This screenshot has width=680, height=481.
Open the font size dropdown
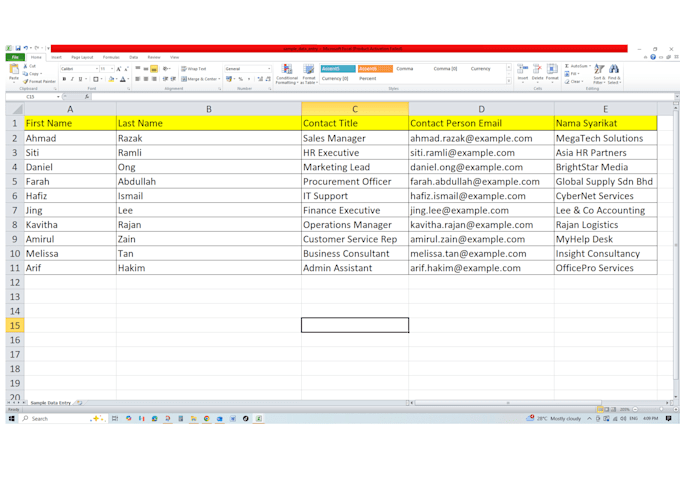(112, 69)
